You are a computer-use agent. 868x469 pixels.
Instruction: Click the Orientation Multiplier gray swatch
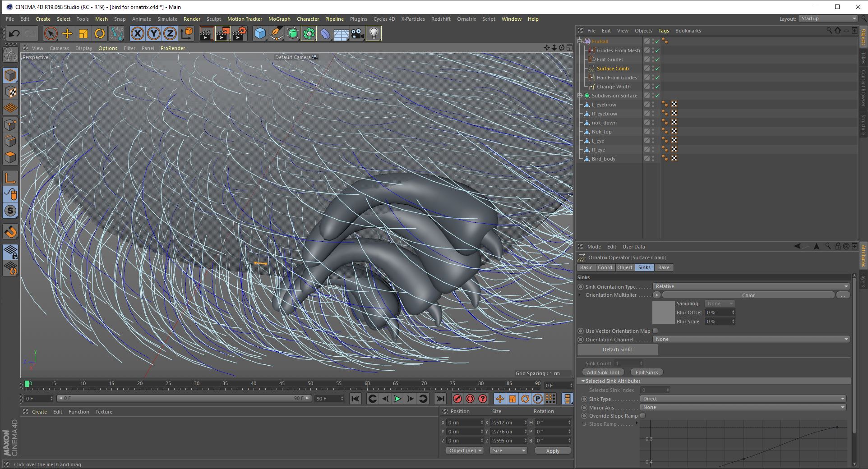pyautogui.click(x=663, y=313)
